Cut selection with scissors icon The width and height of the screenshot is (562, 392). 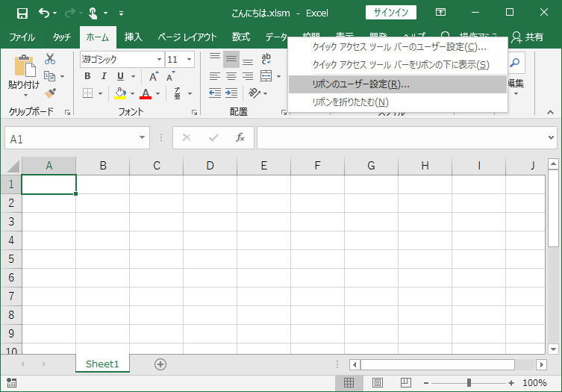[x=50, y=59]
